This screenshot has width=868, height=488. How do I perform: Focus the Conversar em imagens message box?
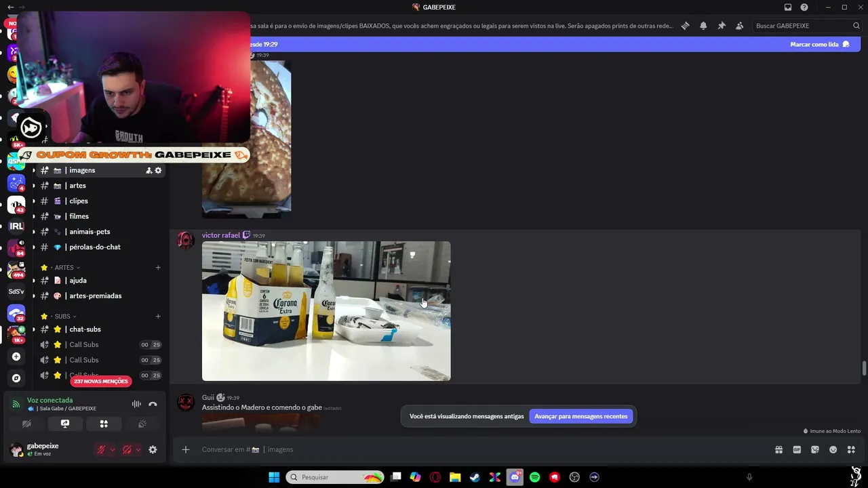[475, 449]
